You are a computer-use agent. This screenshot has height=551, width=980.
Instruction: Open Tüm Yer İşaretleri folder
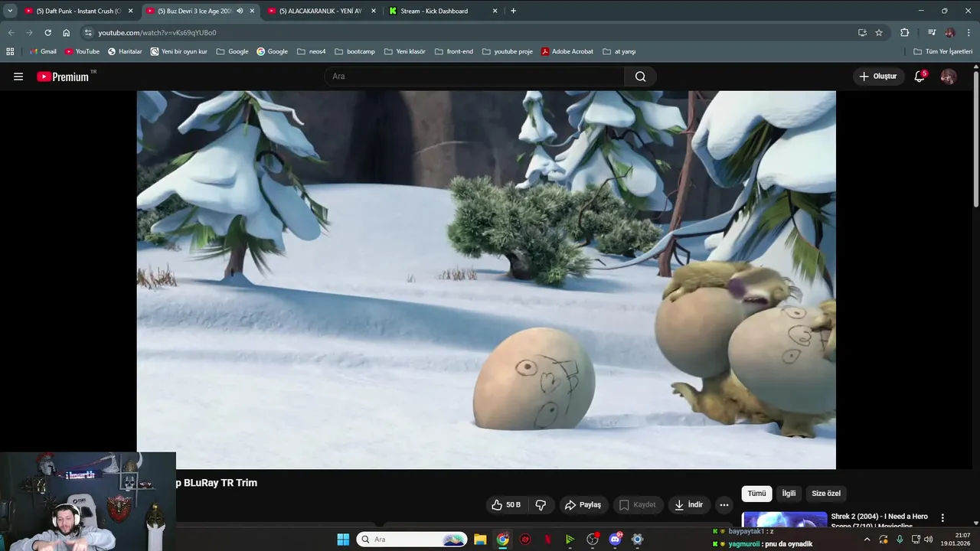[942, 51]
